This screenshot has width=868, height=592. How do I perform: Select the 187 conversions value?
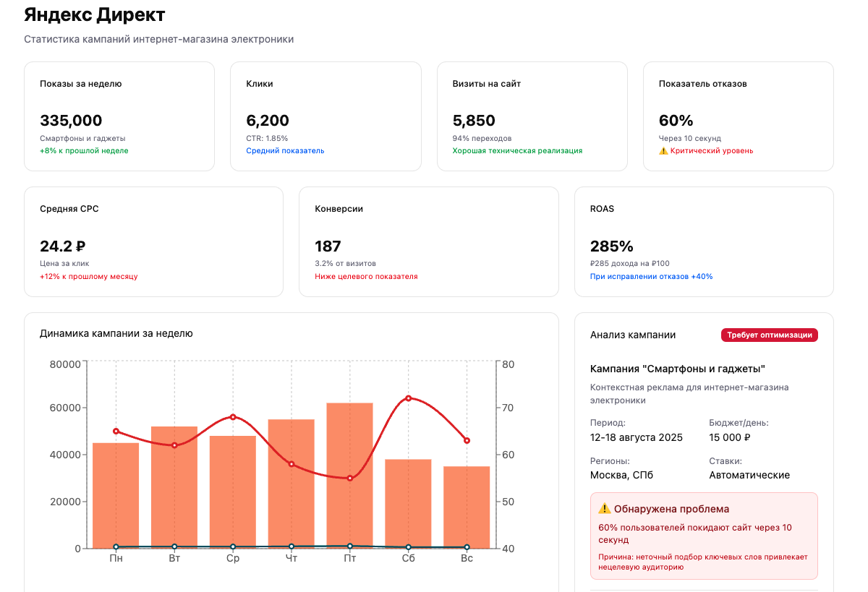point(328,246)
